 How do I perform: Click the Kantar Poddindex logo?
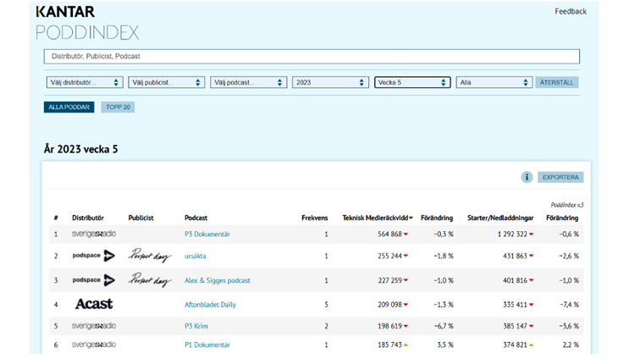(87, 23)
